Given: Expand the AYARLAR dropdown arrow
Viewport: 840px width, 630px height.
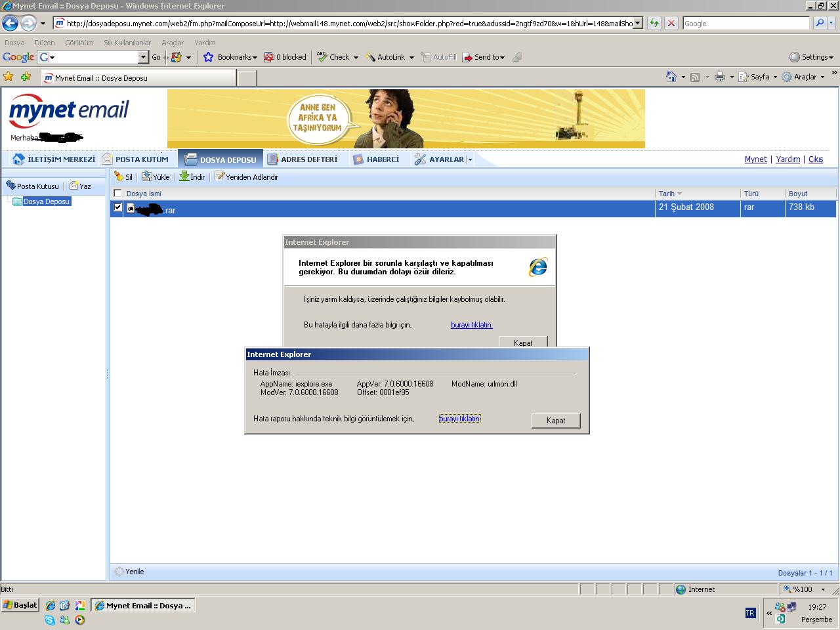Looking at the screenshot, I should coord(470,159).
